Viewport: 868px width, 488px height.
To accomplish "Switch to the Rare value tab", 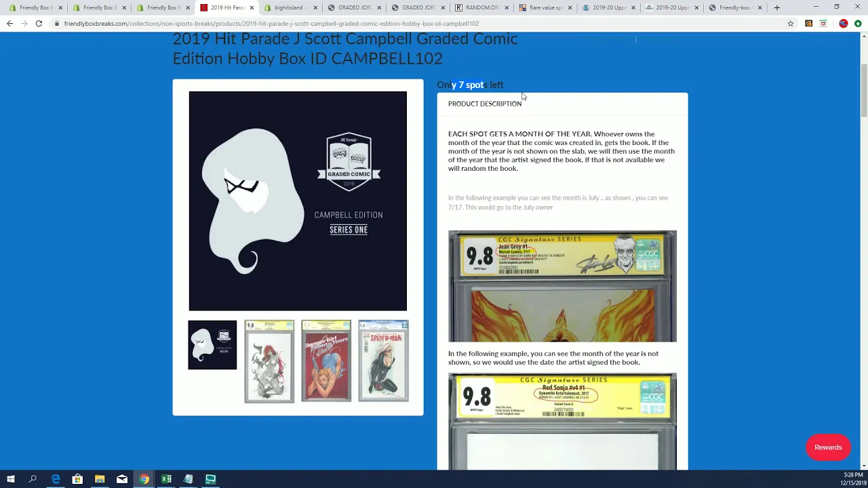I will [x=546, y=7].
